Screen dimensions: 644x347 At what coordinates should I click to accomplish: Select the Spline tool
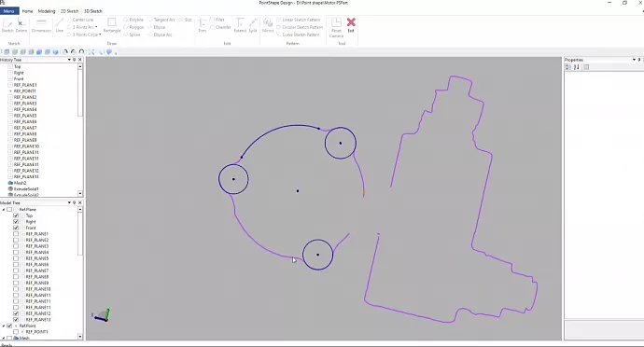click(x=132, y=35)
